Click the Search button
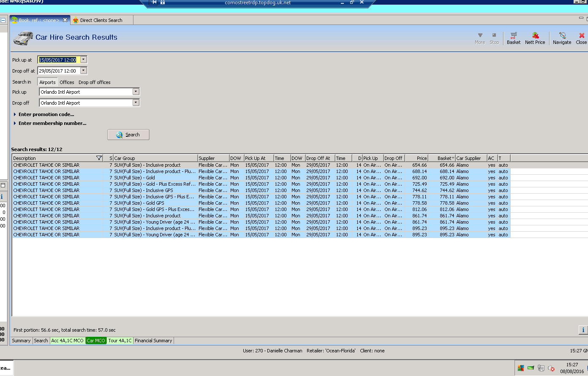This screenshot has height=376, width=588. click(x=128, y=135)
